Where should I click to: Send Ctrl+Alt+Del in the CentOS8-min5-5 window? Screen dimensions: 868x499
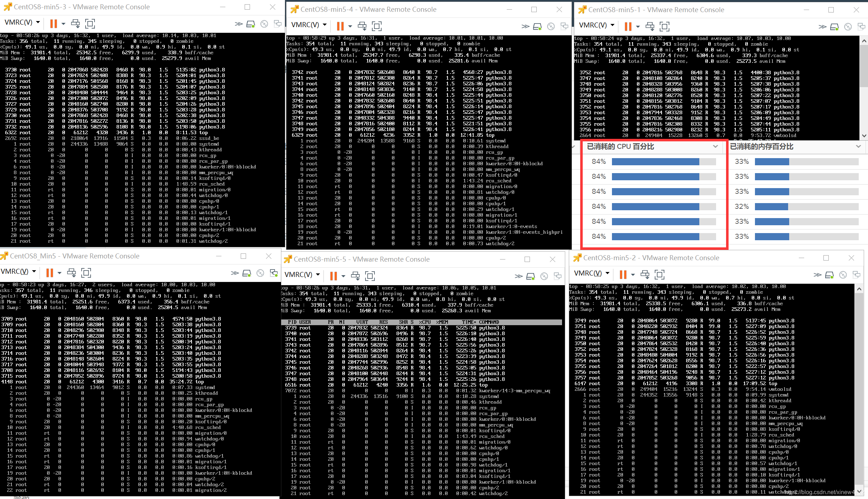tap(355, 276)
